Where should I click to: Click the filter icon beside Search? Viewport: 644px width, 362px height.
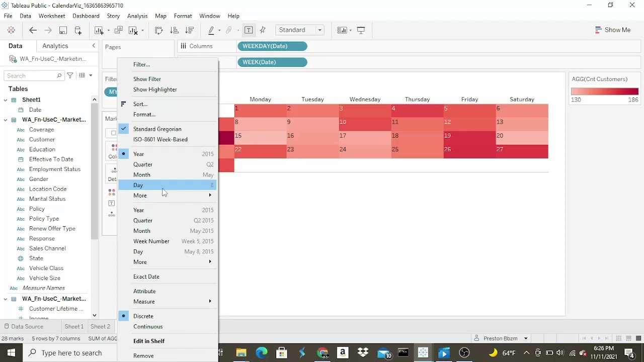[70, 75]
